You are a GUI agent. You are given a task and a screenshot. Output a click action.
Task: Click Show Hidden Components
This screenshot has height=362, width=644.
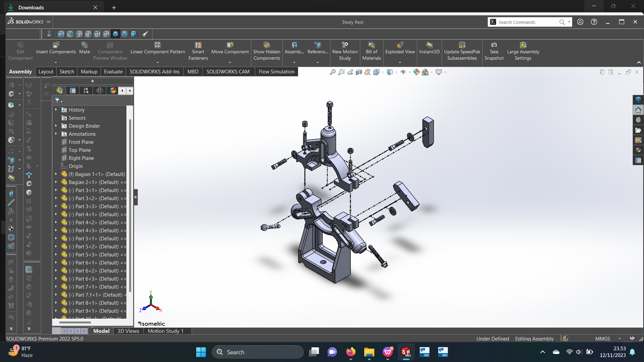click(x=267, y=51)
